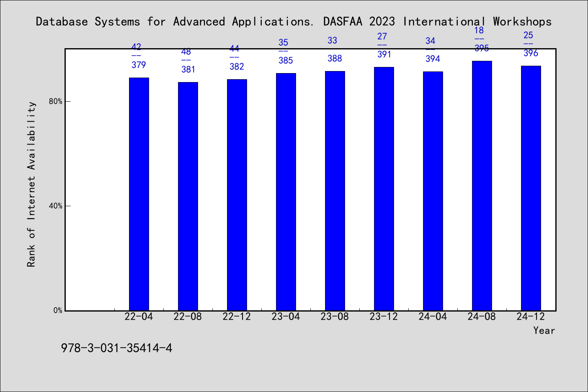Click the 23-12 axis label
This screenshot has height=392, width=588.
(384, 316)
